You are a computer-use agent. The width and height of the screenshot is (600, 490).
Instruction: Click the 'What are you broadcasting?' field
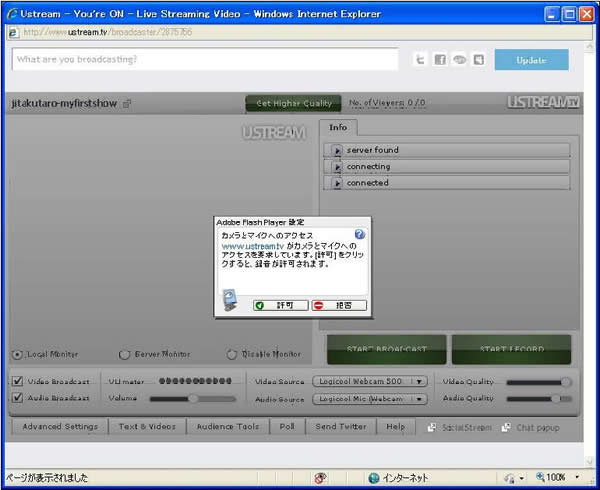point(205,60)
